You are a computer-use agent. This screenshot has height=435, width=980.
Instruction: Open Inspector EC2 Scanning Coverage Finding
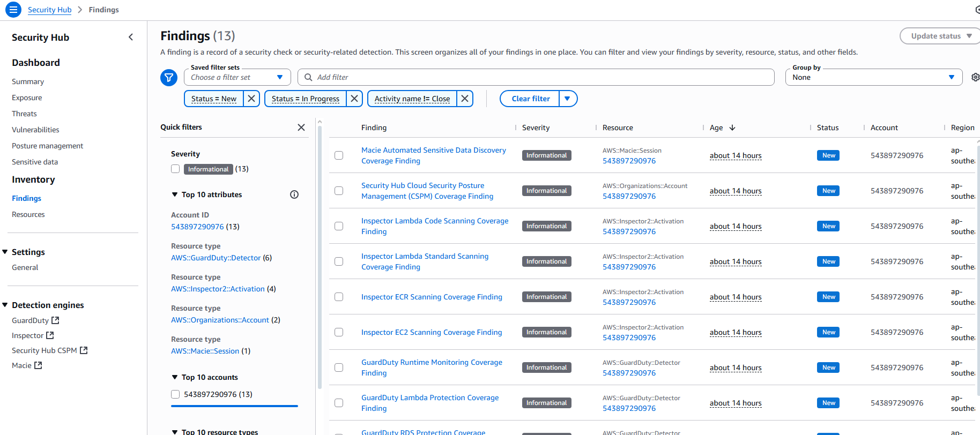tap(432, 332)
